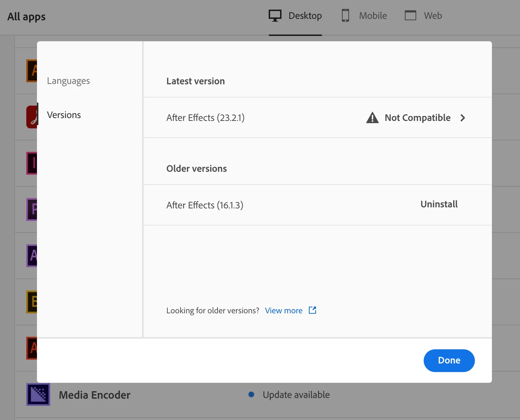Uninstall After Effects 16.1.3
This screenshot has height=420, width=520.
439,204
